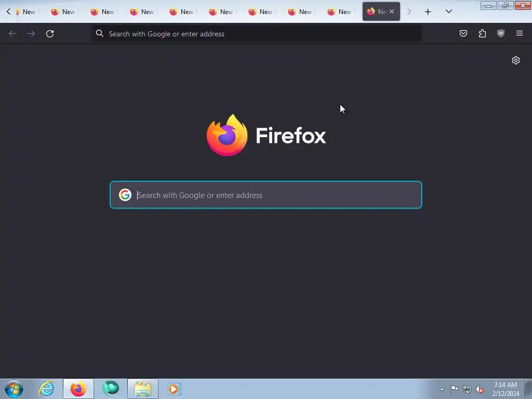The height and width of the screenshot is (399, 532).
Task: Minimize the Firefox window
Action: [488, 6]
